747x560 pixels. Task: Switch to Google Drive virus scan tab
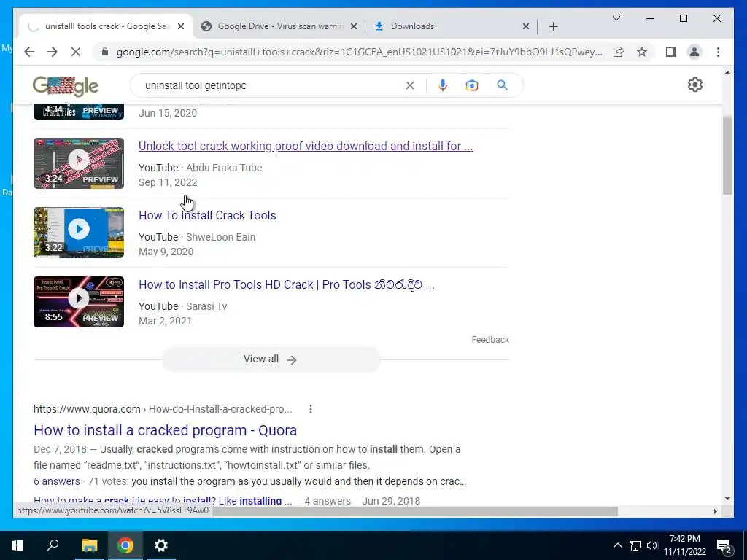coord(279,26)
